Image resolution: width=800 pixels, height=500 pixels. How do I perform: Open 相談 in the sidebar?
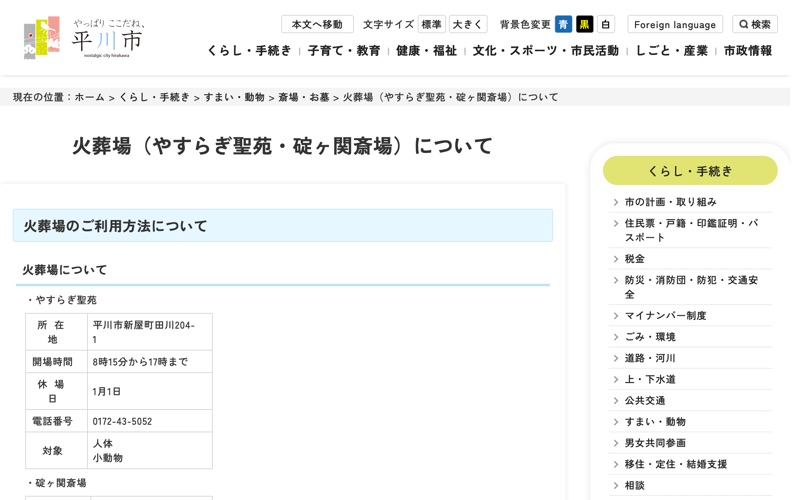click(x=635, y=485)
